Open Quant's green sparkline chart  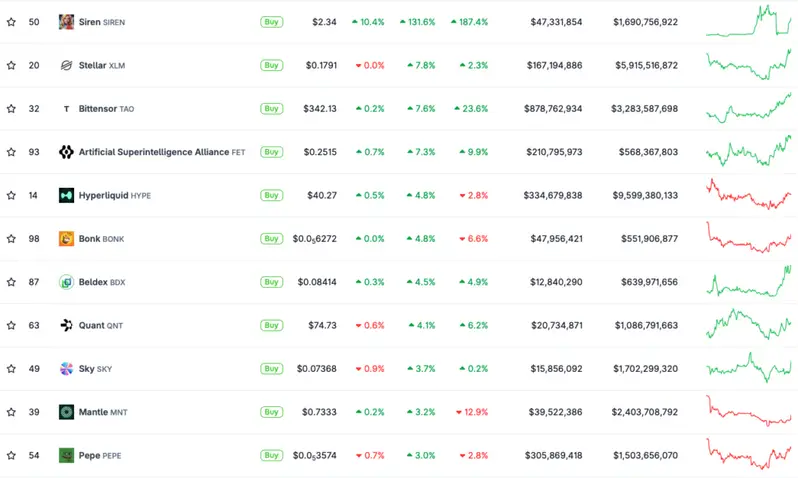tap(749, 324)
